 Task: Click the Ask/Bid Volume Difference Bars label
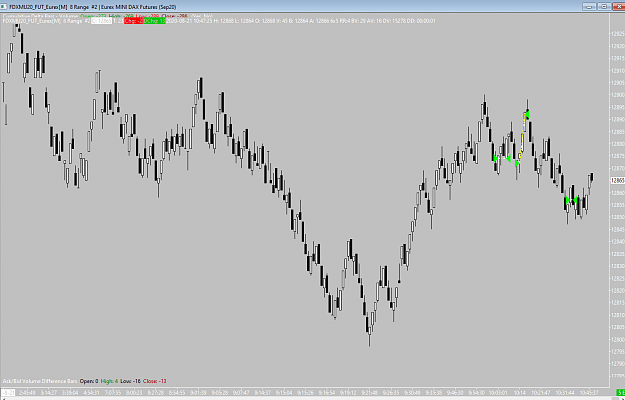click(x=40, y=381)
